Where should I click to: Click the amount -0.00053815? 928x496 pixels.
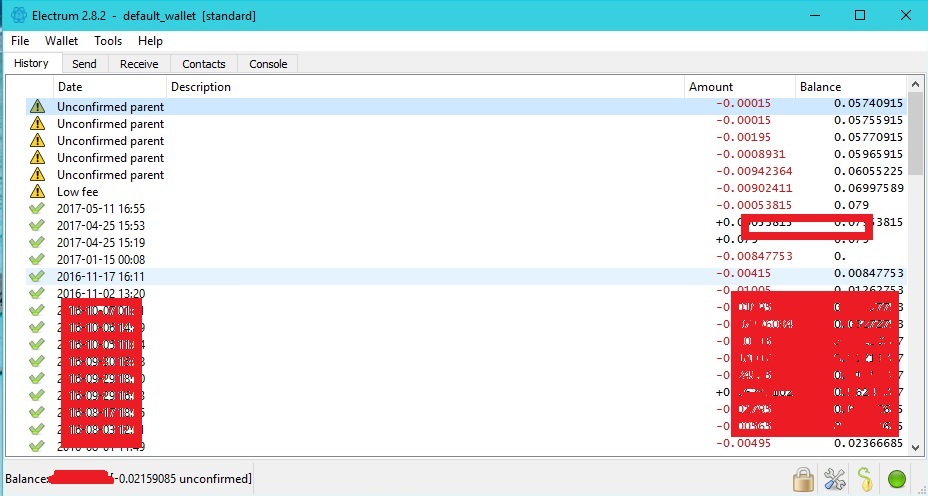(754, 205)
